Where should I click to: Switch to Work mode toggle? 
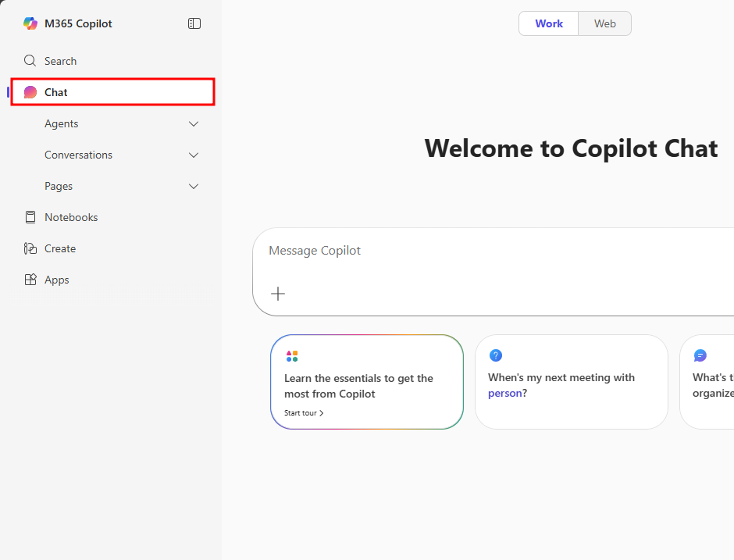pos(549,23)
